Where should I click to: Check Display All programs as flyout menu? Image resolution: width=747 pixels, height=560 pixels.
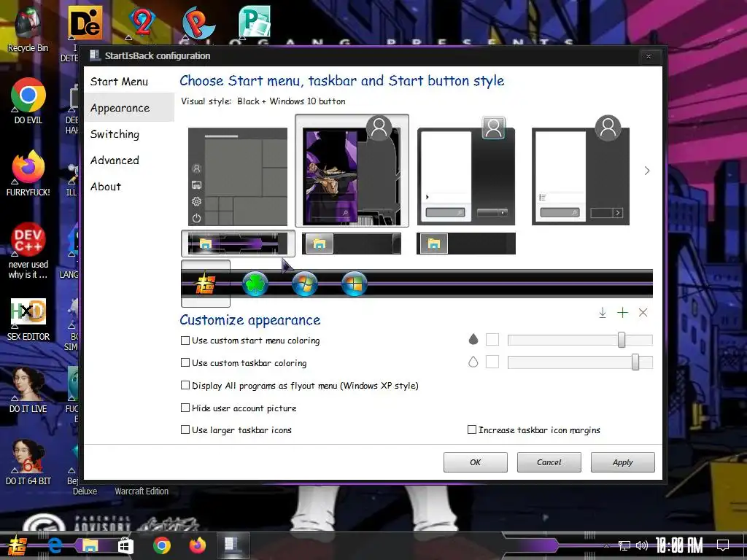(x=185, y=385)
